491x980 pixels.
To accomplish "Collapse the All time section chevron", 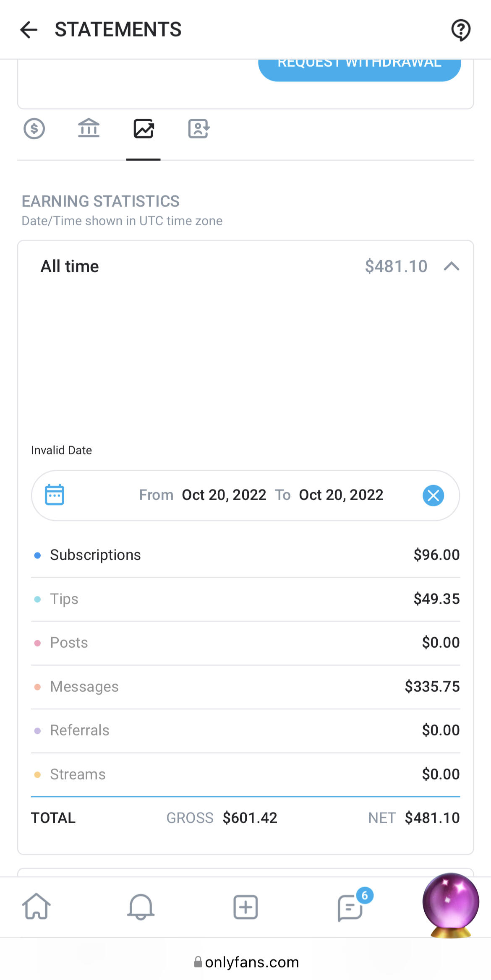I will (452, 266).
